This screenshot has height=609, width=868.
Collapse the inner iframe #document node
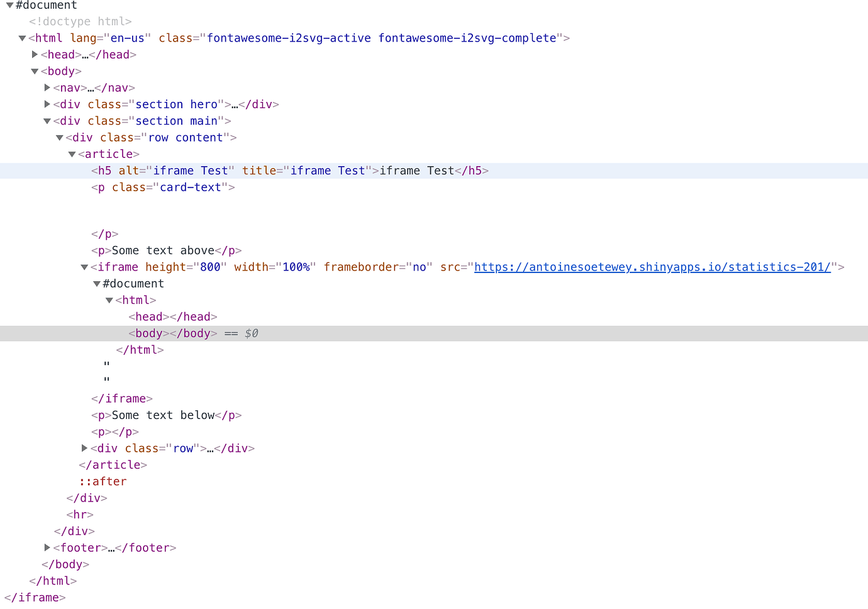click(97, 283)
